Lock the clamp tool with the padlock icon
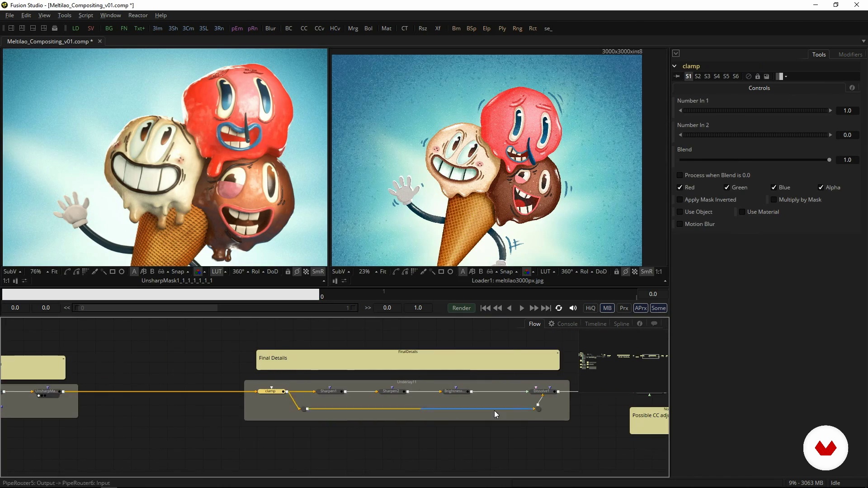The height and width of the screenshot is (488, 868). pyautogui.click(x=758, y=76)
